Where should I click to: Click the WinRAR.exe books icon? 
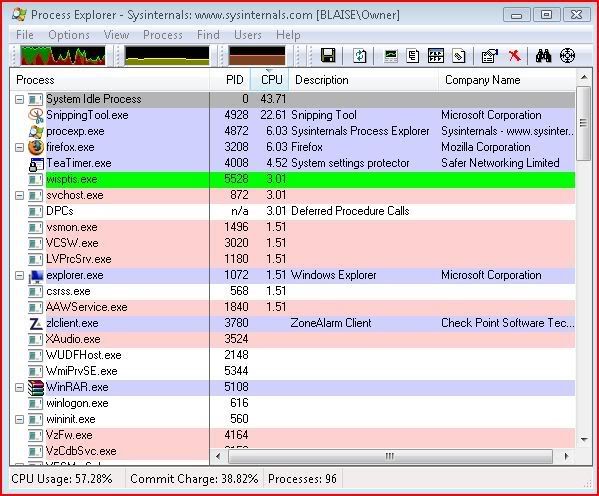36,387
